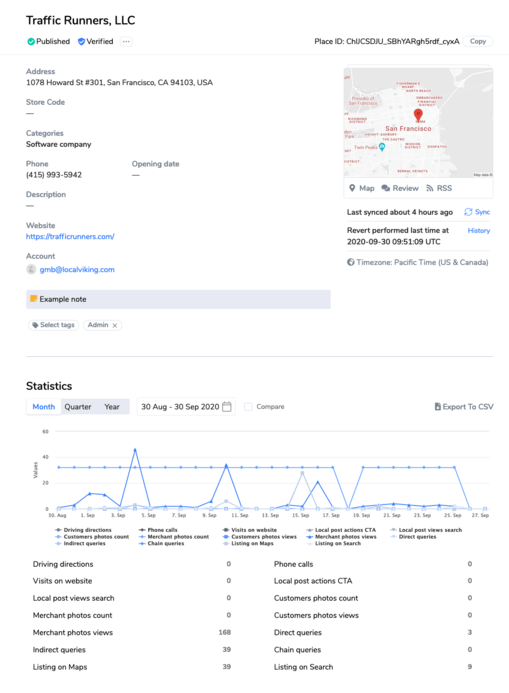509x693 pixels.
Task: Open the revert History link
Action: click(479, 231)
